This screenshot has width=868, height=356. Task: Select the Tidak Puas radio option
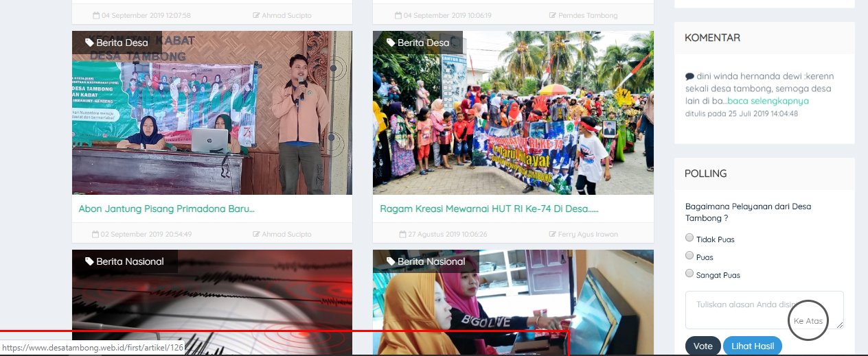(689, 238)
